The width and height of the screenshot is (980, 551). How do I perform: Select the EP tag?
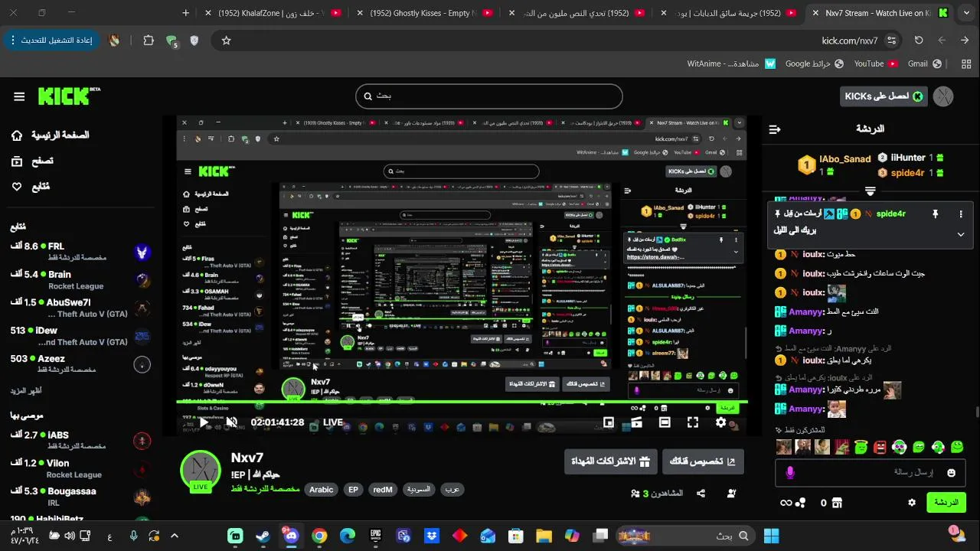(x=353, y=490)
